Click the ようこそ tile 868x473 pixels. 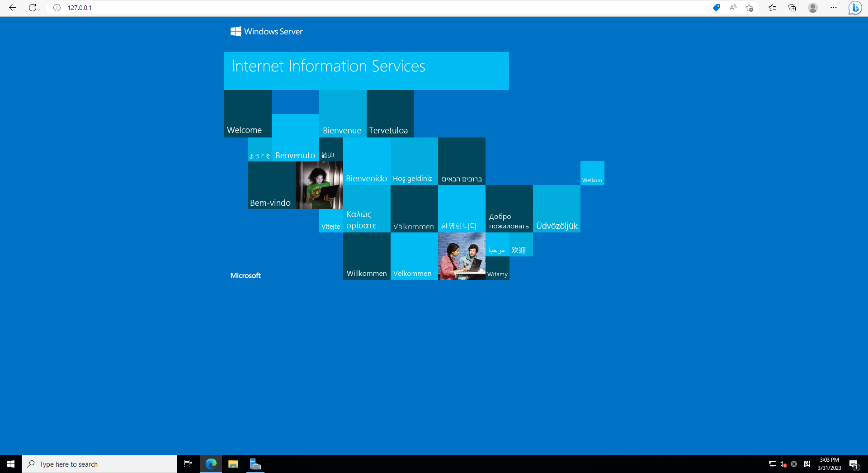259,149
